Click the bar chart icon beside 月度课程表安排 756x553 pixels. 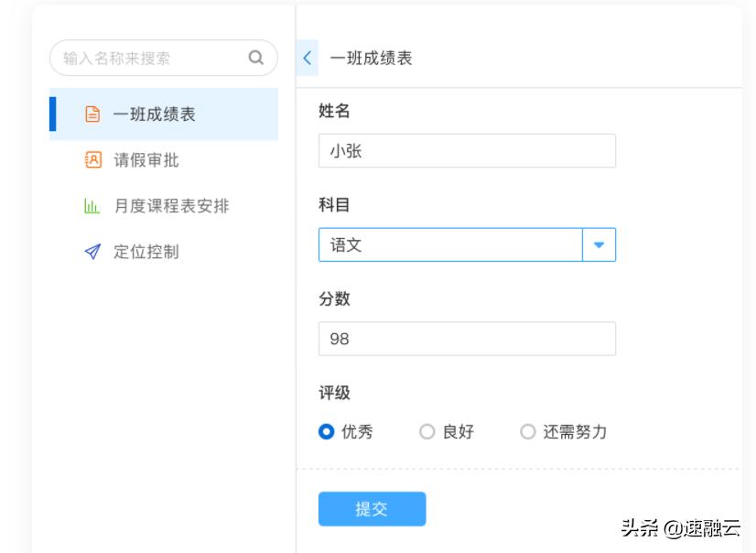(x=92, y=205)
